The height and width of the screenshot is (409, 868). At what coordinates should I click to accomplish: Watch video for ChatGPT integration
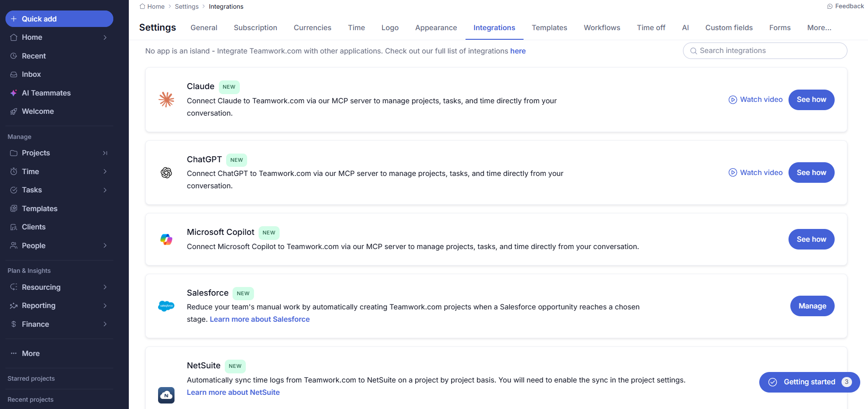(756, 172)
